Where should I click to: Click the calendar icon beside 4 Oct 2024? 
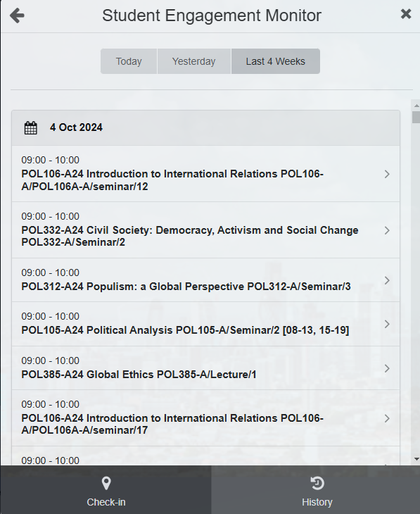(31, 128)
